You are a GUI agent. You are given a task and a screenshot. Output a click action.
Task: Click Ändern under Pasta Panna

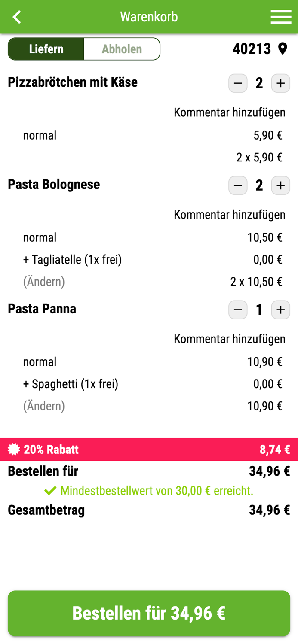point(43,406)
